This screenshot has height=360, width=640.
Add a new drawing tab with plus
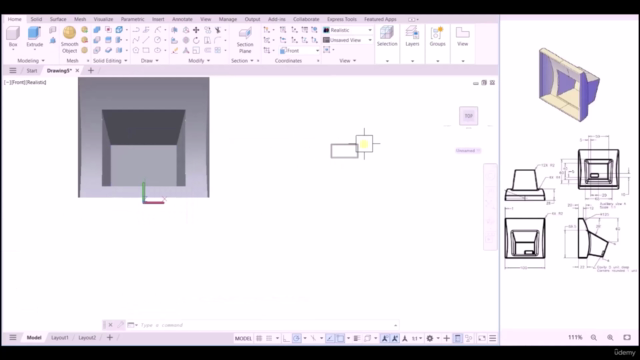coord(91,71)
